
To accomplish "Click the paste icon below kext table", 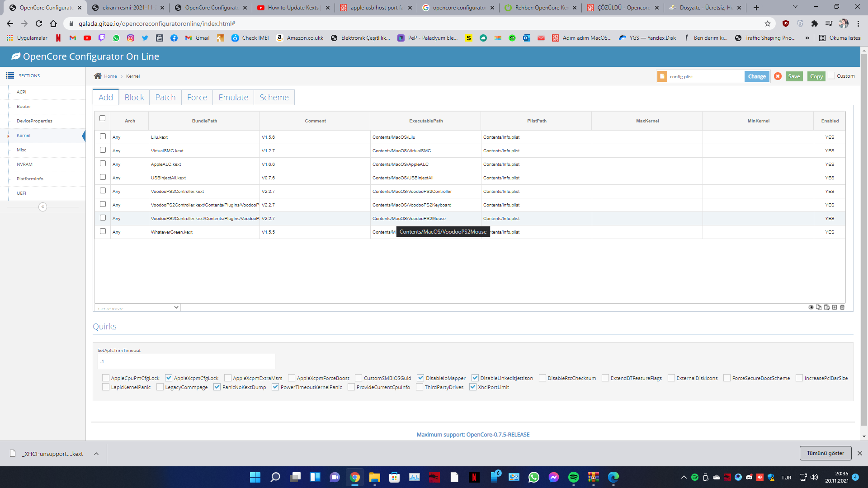I will tap(827, 307).
